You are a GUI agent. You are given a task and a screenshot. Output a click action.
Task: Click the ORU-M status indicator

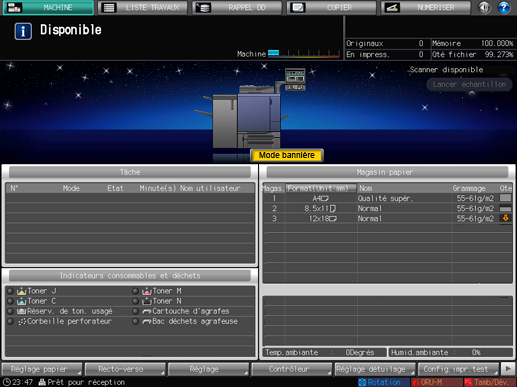[x=436, y=382]
